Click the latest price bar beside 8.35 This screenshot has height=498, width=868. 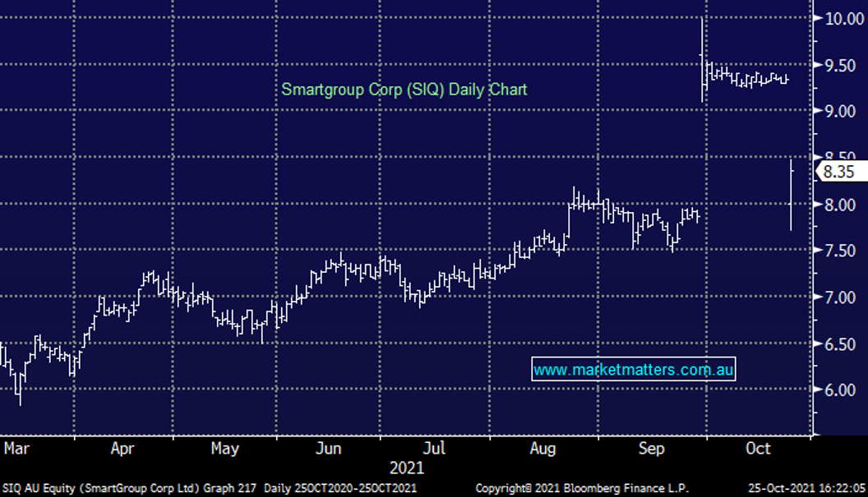(x=791, y=196)
